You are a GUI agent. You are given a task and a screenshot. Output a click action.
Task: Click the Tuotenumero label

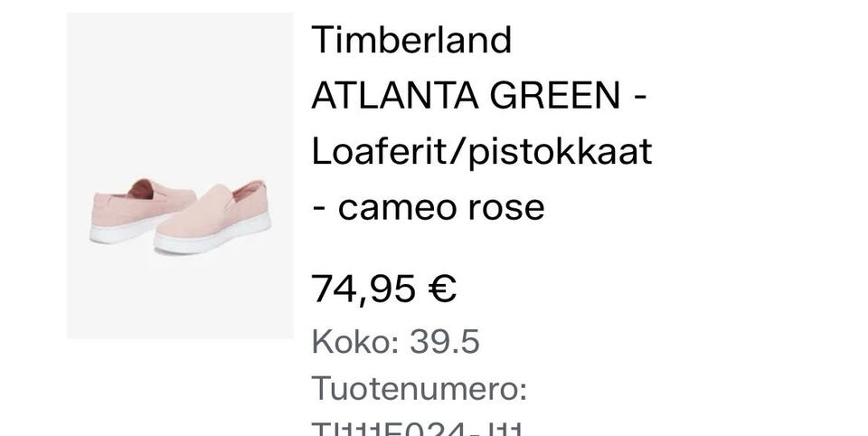(x=419, y=388)
